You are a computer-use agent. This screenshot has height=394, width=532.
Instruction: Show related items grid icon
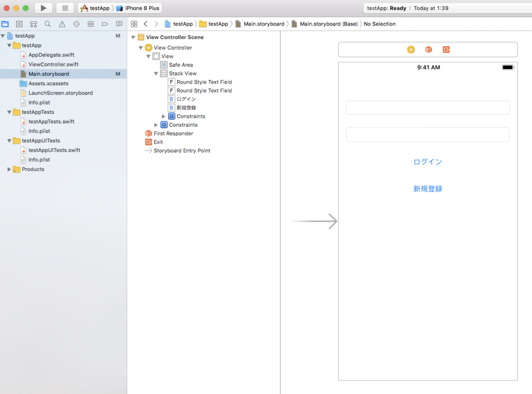(x=134, y=24)
